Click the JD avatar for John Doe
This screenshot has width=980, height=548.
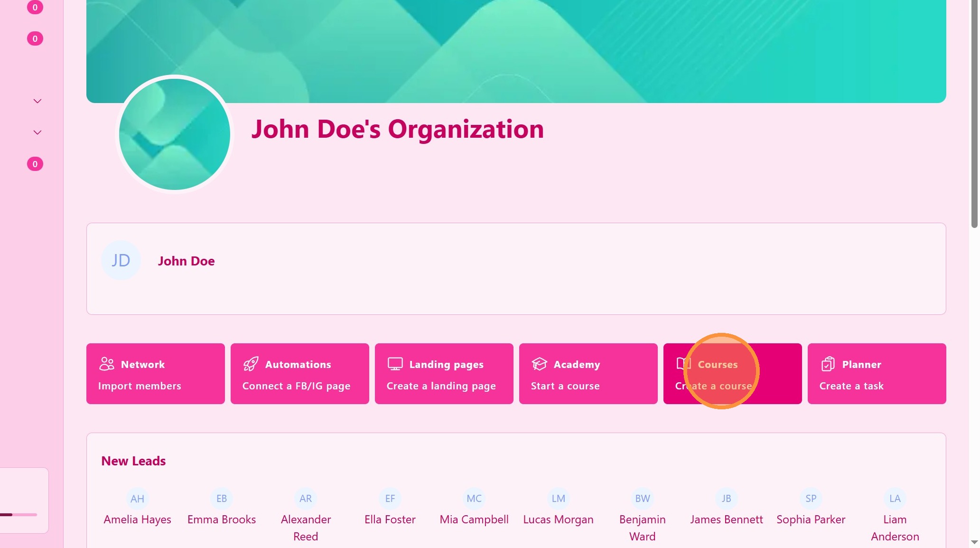121,260
